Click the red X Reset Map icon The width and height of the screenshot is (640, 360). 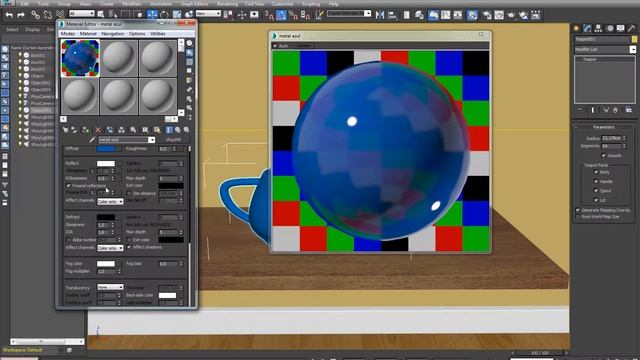[98, 130]
